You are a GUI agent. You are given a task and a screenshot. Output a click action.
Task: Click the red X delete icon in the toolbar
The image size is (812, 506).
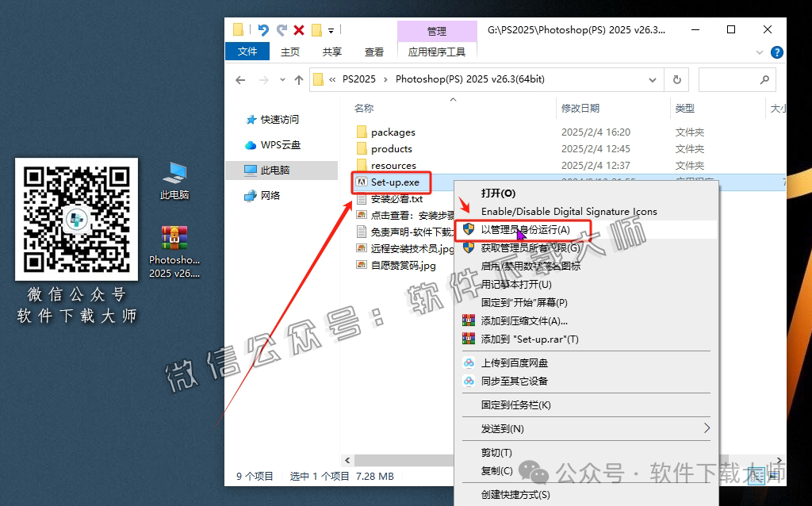297,29
